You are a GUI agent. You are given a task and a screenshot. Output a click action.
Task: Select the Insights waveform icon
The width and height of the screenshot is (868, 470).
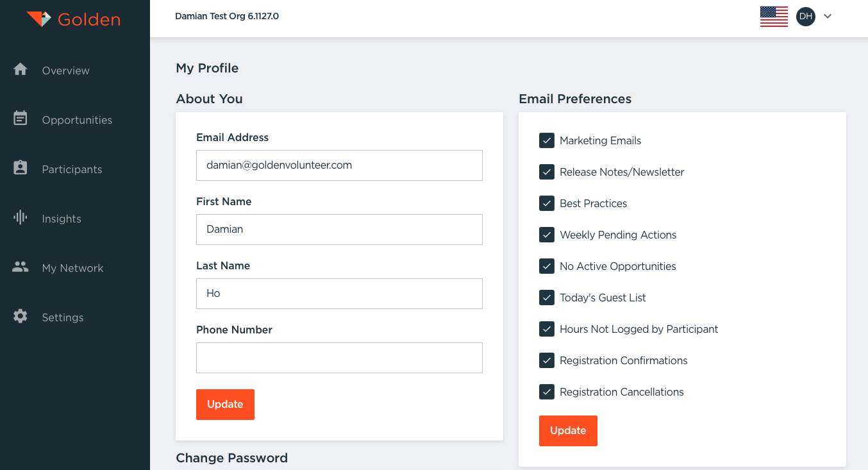pos(21,217)
